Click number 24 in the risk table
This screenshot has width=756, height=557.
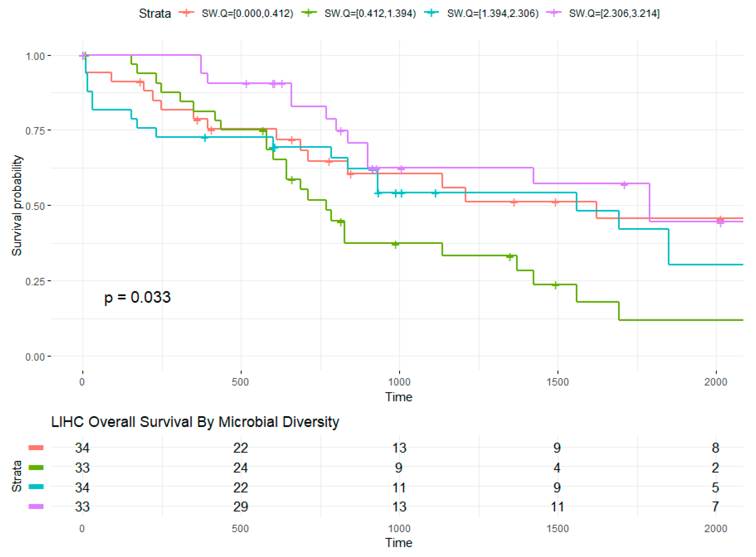coord(240,468)
